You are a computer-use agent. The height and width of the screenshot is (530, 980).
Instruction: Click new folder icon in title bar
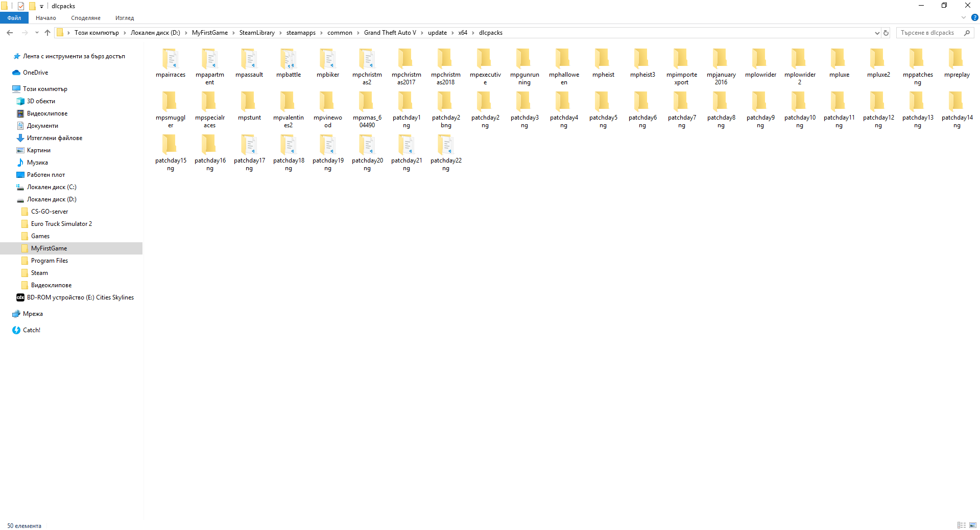(x=32, y=6)
